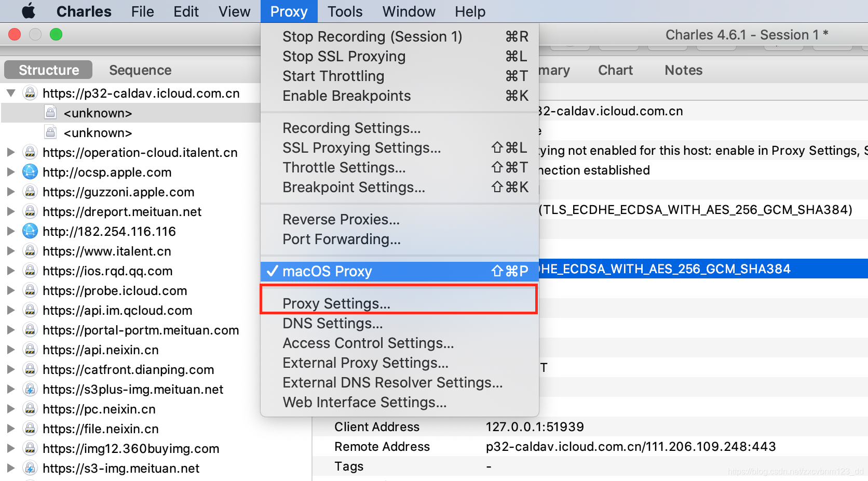The image size is (868, 481).
Task: Open the Charles application menu
Action: pos(84,11)
